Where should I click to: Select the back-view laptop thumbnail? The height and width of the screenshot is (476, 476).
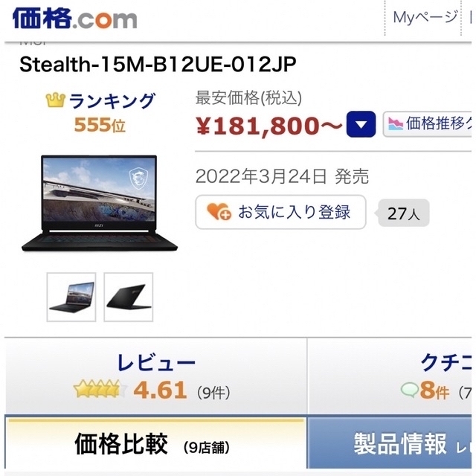pyautogui.click(x=129, y=297)
